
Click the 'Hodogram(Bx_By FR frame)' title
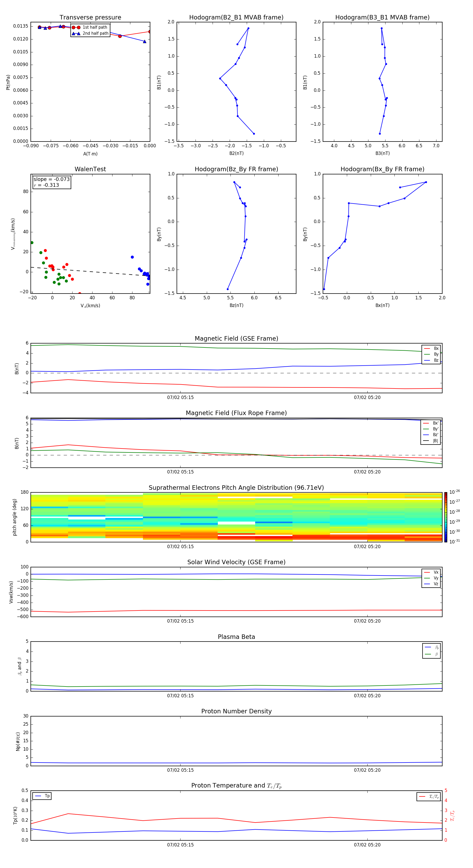382,169
